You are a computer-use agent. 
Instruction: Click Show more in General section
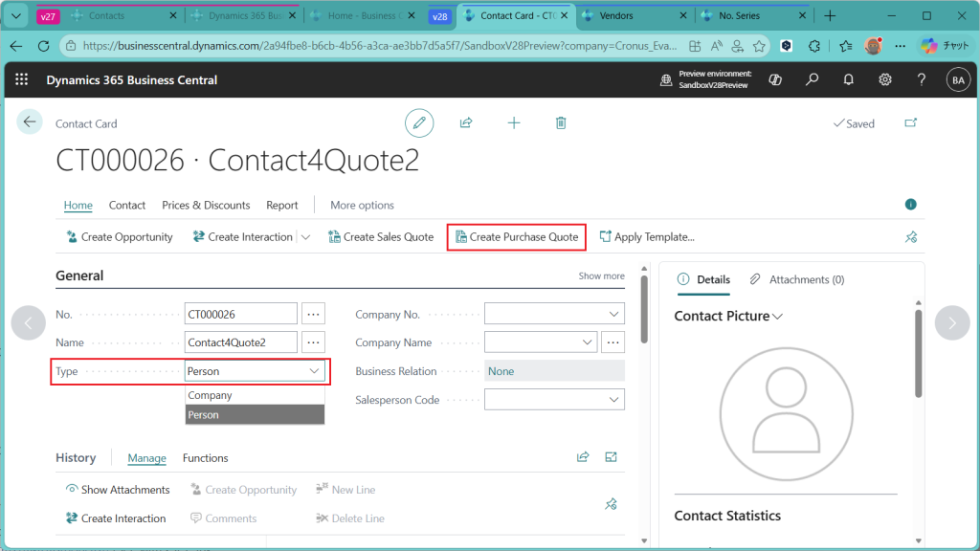(601, 275)
